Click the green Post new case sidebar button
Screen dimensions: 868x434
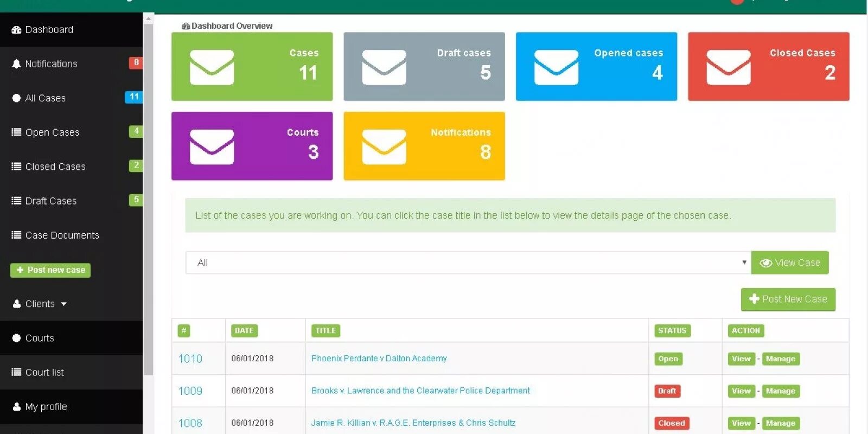(50, 270)
